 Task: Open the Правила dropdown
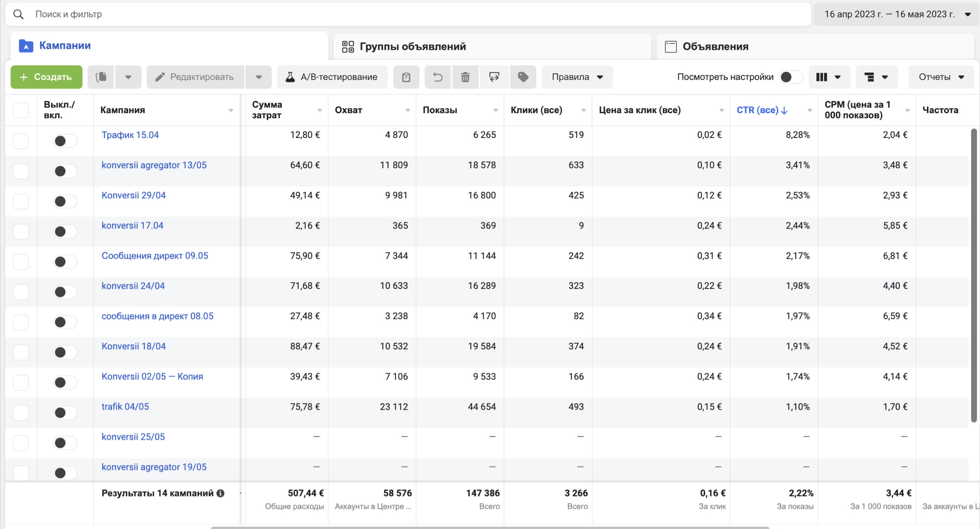point(577,77)
